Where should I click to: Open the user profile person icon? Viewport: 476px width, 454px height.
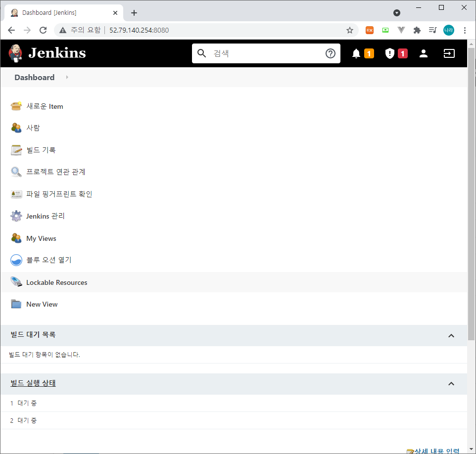(x=424, y=54)
